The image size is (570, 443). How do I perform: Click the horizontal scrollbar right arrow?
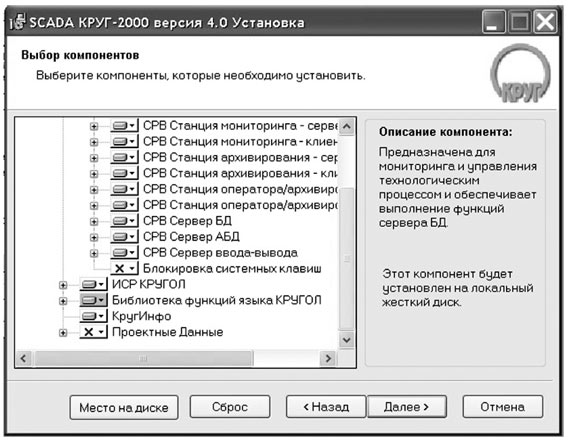[328, 358]
